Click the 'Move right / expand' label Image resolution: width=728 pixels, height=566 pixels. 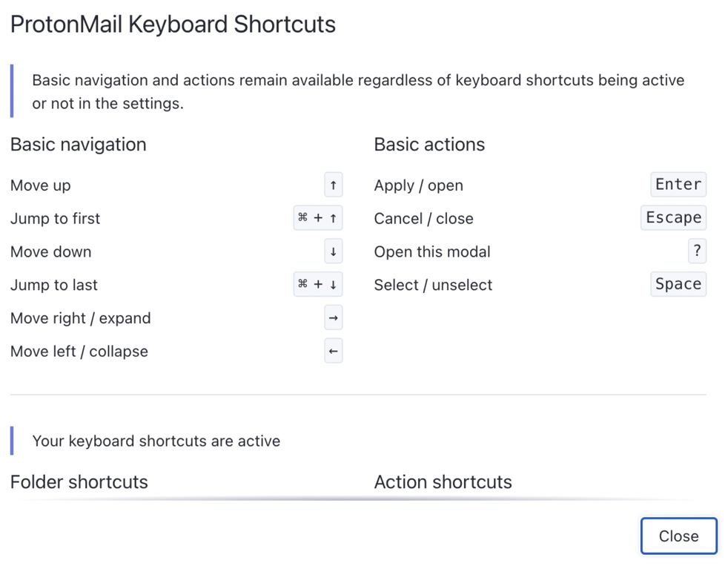[x=80, y=318]
